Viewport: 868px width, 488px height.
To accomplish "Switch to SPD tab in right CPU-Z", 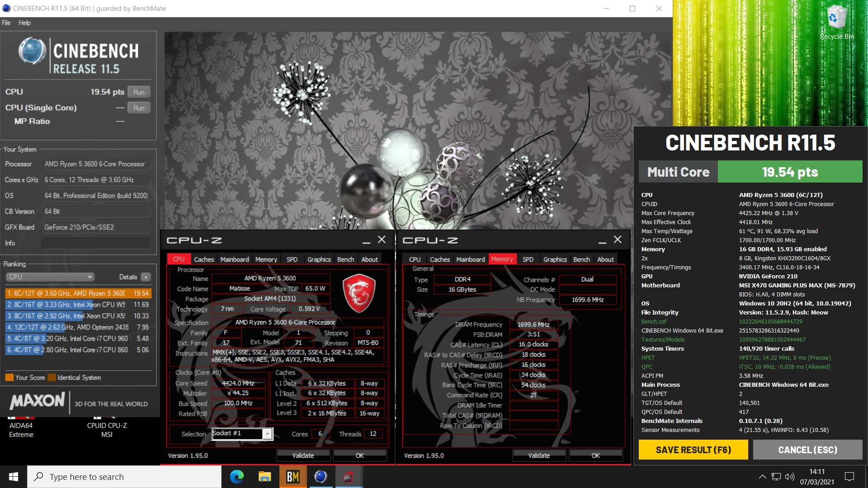I will pos(528,259).
